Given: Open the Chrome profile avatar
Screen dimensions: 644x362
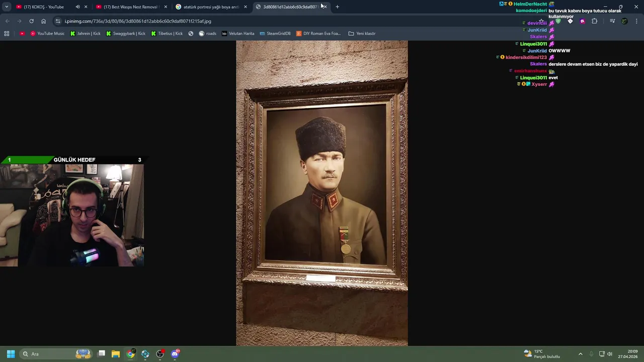Looking at the screenshot, I should pos(624,21).
